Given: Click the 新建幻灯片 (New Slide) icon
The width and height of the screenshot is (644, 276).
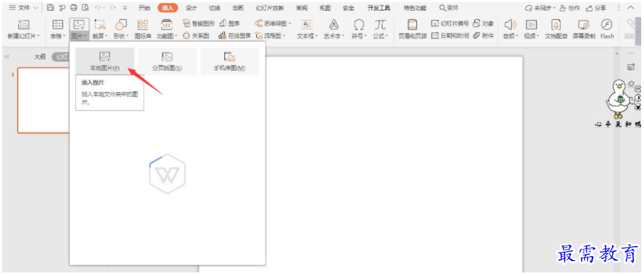Looking at the screenshot, I should tap(24, 25).
